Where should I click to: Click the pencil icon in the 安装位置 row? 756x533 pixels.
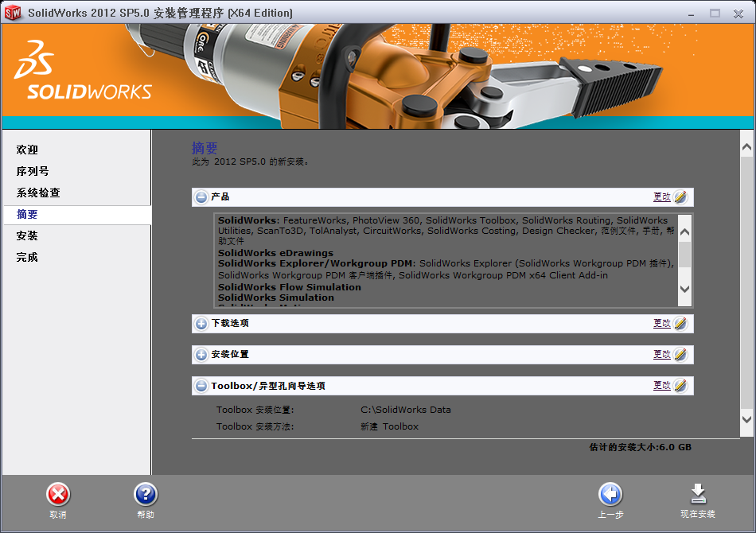coord(680,354)
